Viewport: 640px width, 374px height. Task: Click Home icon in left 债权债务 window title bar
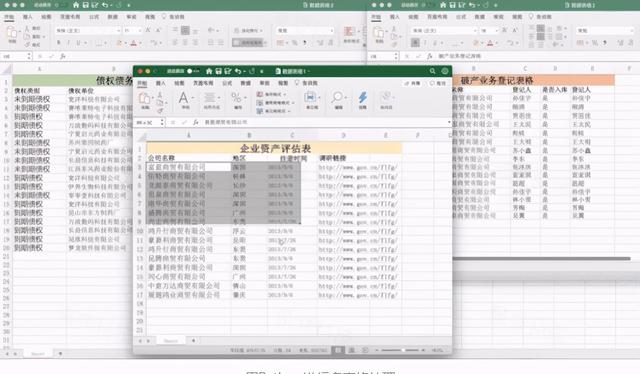click(76, 5)
